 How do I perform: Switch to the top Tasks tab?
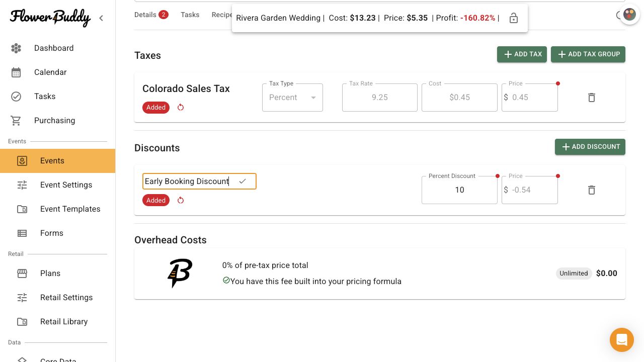[x=190, y=15]
